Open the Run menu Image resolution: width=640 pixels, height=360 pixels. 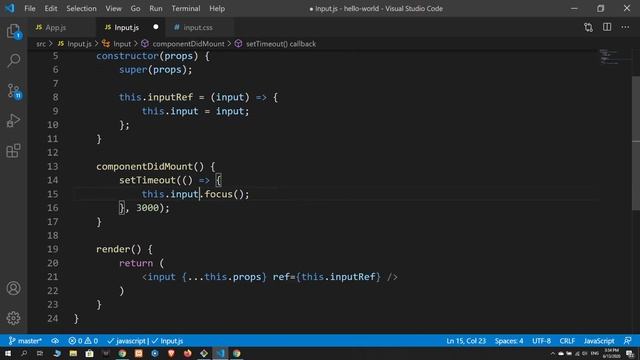click(156, 8)
